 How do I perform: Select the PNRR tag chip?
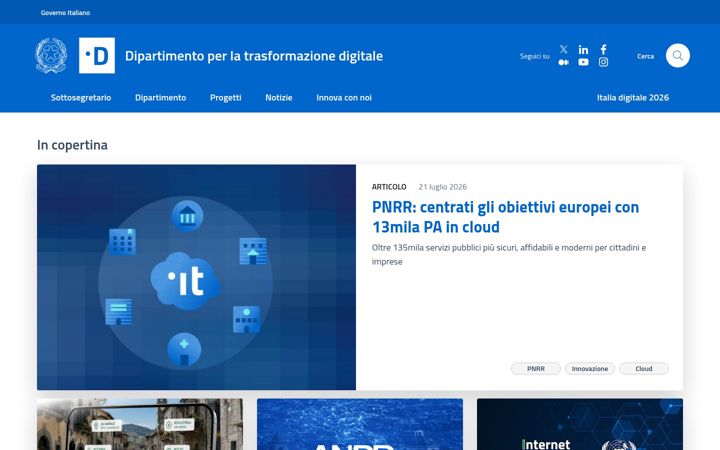click(x=535, y=368)
